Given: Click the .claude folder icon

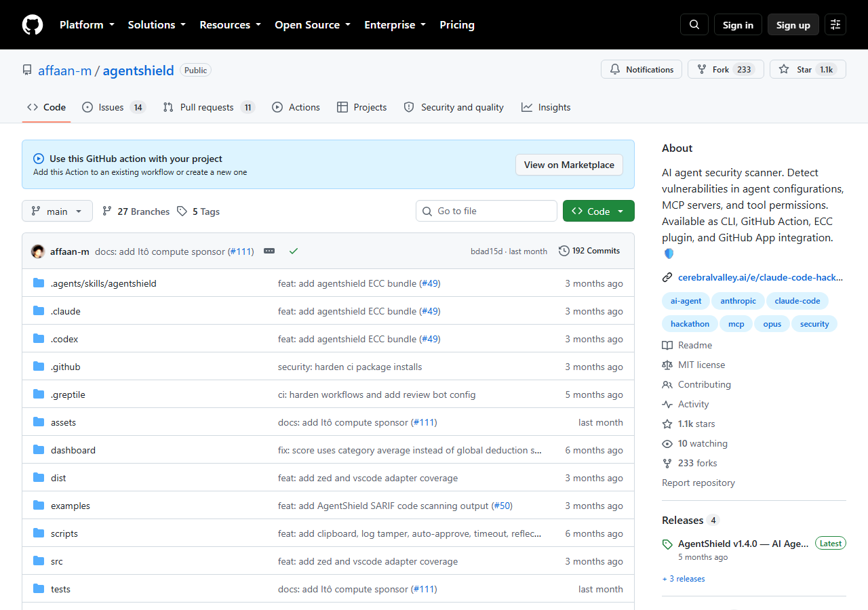Looking at the screenshot, I should 39,311.
